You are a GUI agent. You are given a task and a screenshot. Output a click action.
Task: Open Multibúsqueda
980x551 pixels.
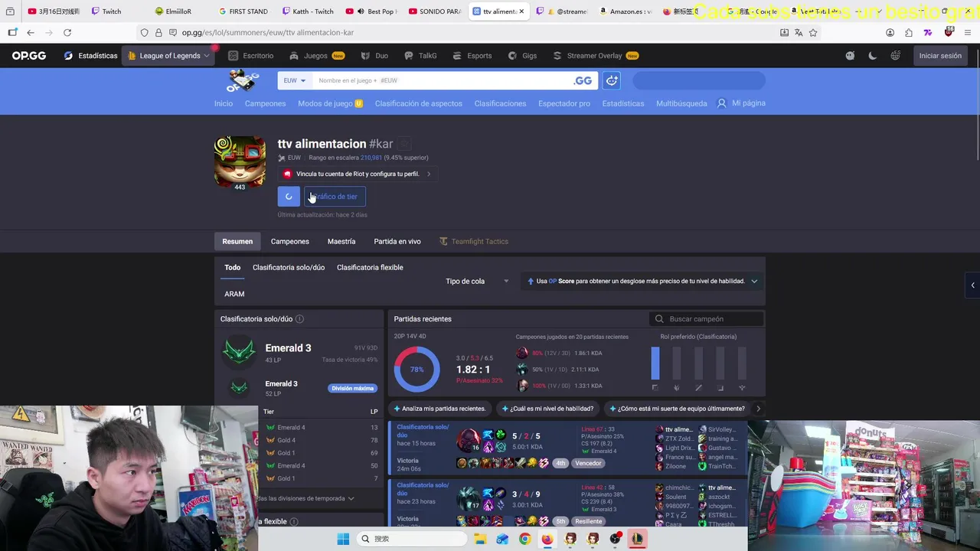681,103
